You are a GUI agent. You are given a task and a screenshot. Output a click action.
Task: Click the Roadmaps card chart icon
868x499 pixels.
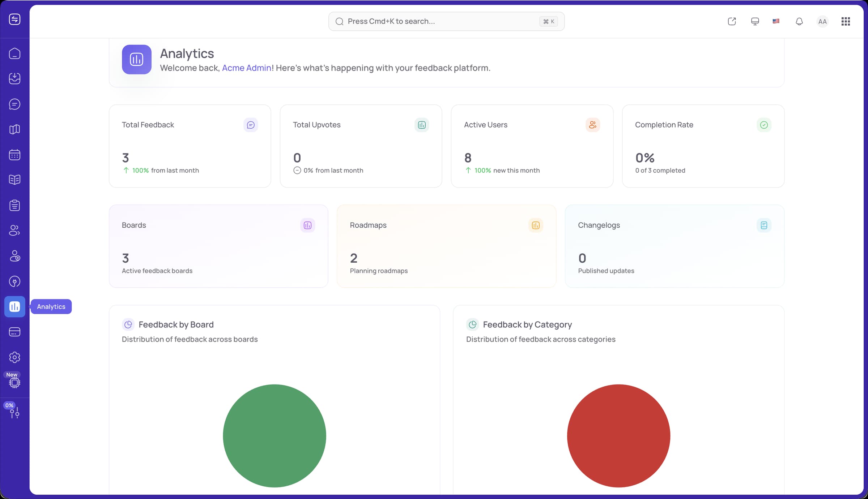click(x=536, y=225)
